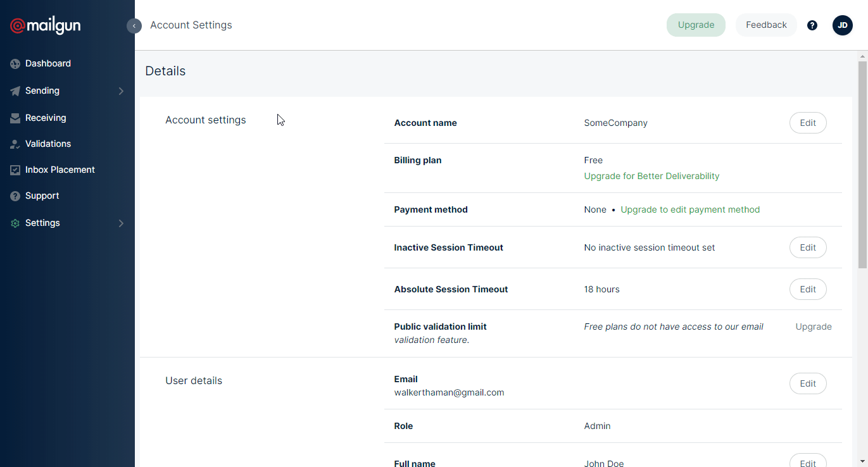Edit the Account name
Image resolution: width=868 pixels, height=467 pixels.
(x=807, y=123)
